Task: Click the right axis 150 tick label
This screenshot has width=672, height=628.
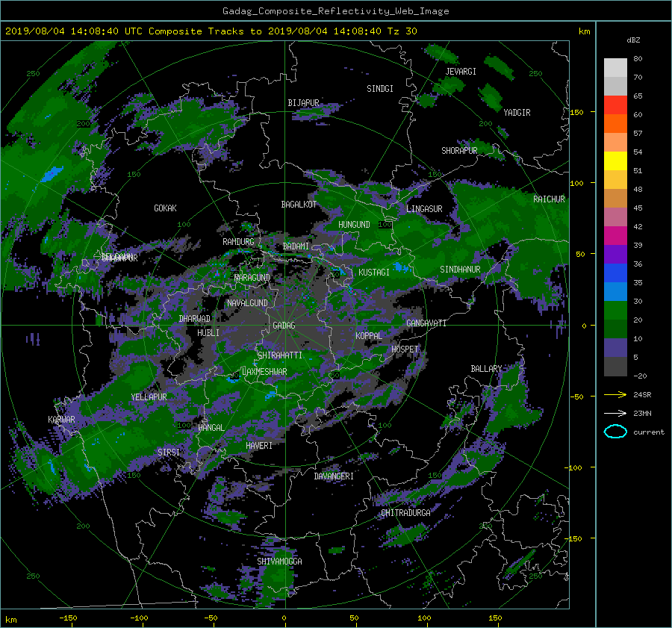Action: pos(576,112)
